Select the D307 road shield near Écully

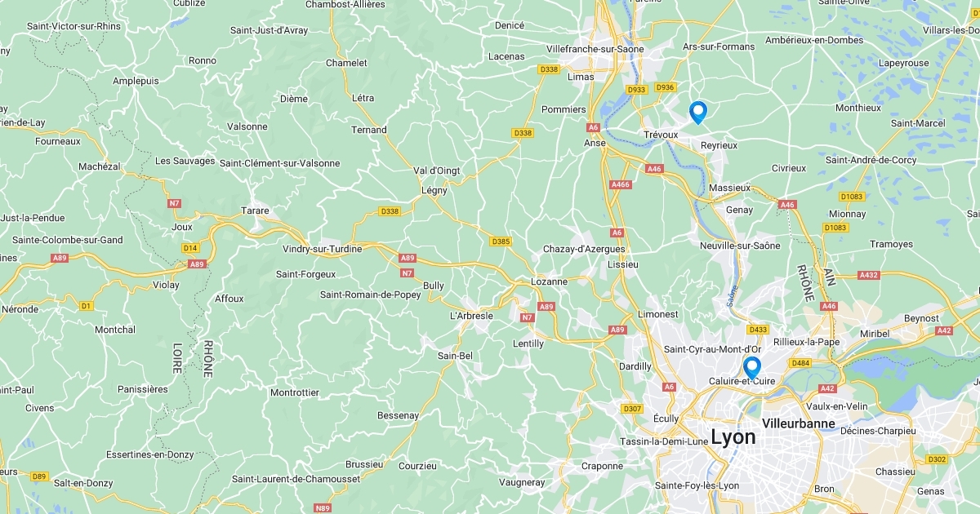632,409
